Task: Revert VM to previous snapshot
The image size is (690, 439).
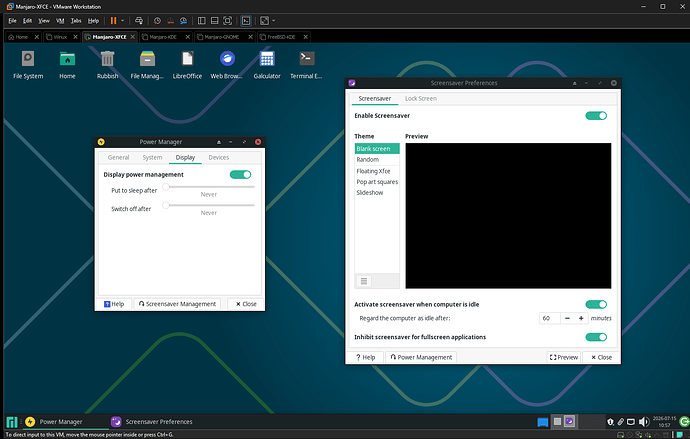Action: click(x=170, y=21)
